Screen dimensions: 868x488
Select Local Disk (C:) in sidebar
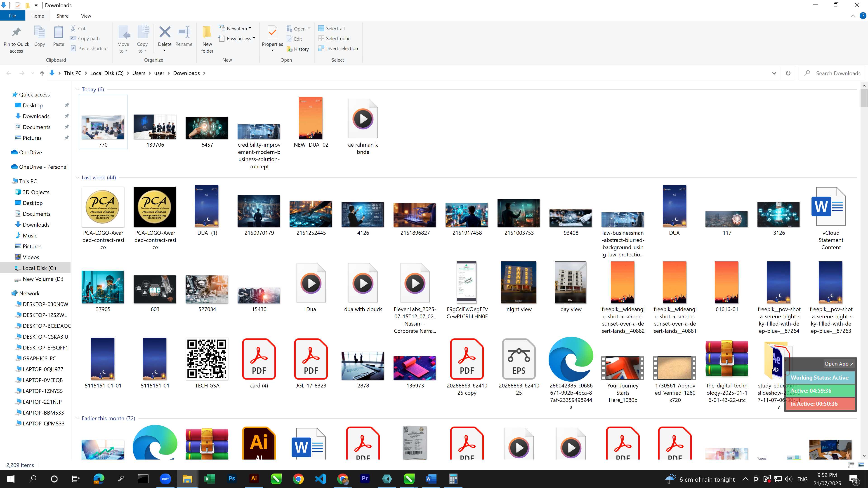click(35, 268)
